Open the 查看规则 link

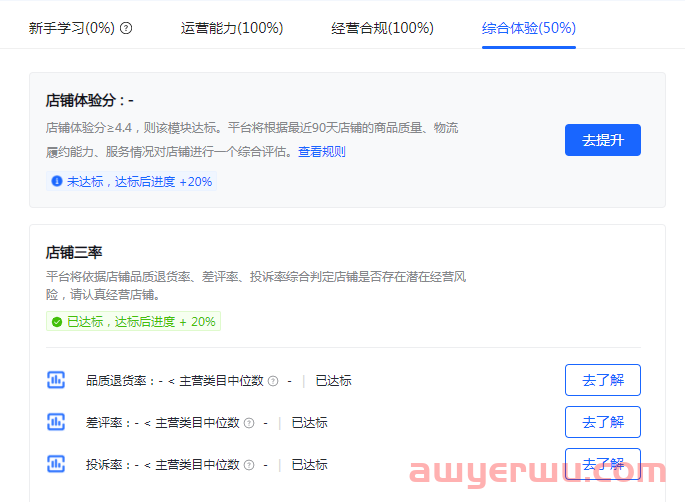tap(322, 152)
